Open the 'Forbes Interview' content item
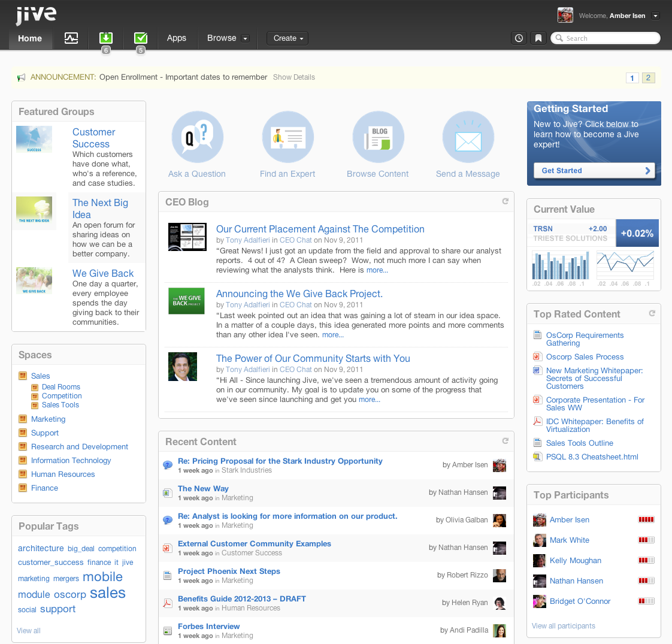The width and height of the screenshot is (672, 644). pos(208,627)
